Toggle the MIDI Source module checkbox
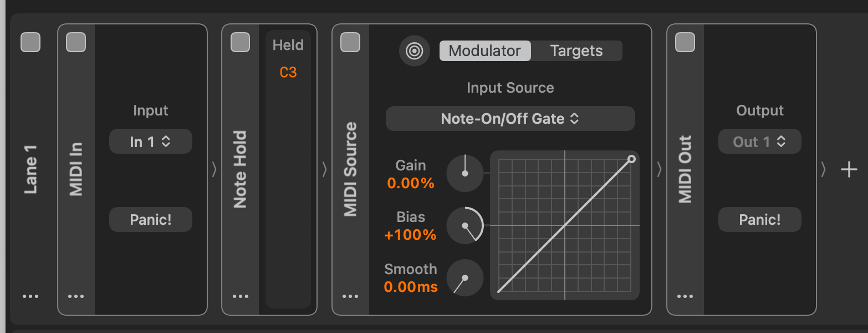The image size is (868, 333). pyautogui.click(x=350, y=42)
